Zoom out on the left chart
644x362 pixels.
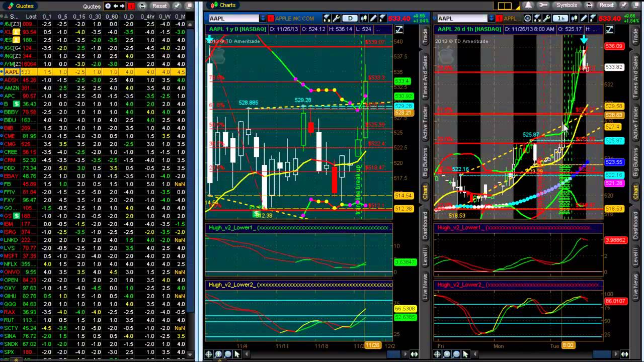pyautogui.click(x=227, y=354)
